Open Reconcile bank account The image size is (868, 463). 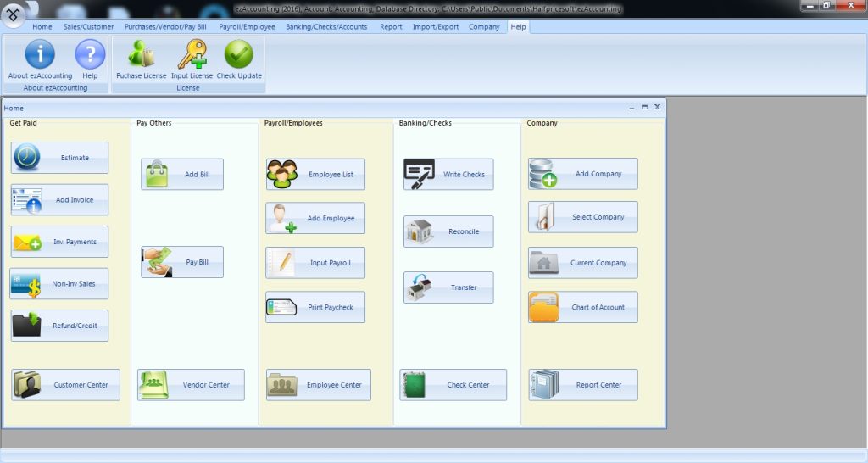tap(448, 231)
